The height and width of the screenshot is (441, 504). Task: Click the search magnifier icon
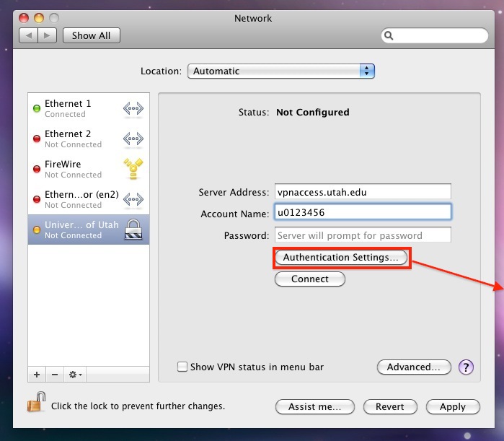[x=389, y=35]
